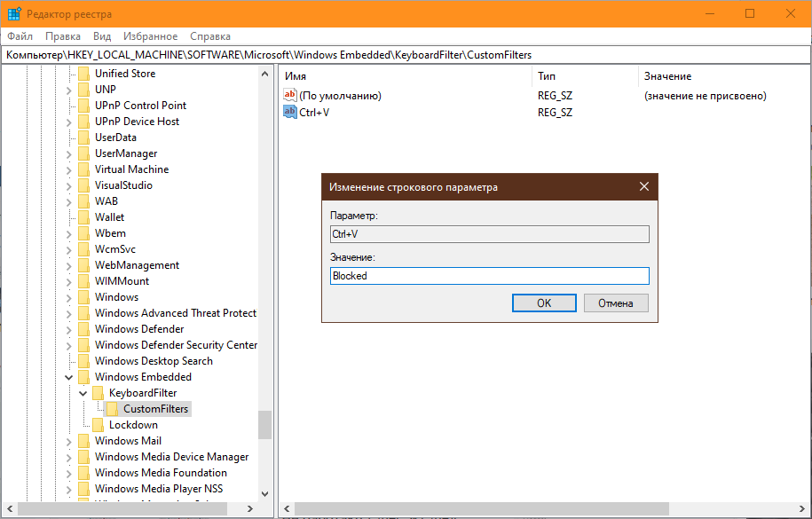
Task: Collapse the Windows Embedded tree node
Action: click(x=69, y=377)
